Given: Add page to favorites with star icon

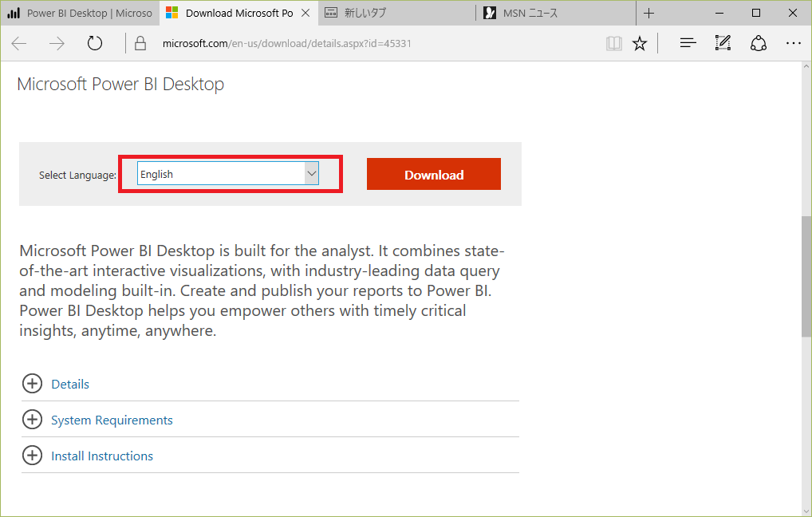Looking at the screenshot, I should coord(640,44).
